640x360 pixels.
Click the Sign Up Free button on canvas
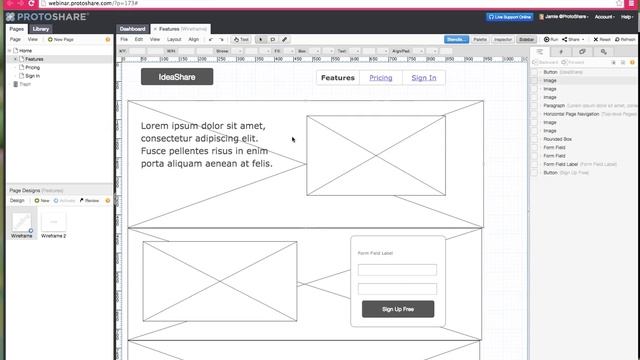(398, 309)
